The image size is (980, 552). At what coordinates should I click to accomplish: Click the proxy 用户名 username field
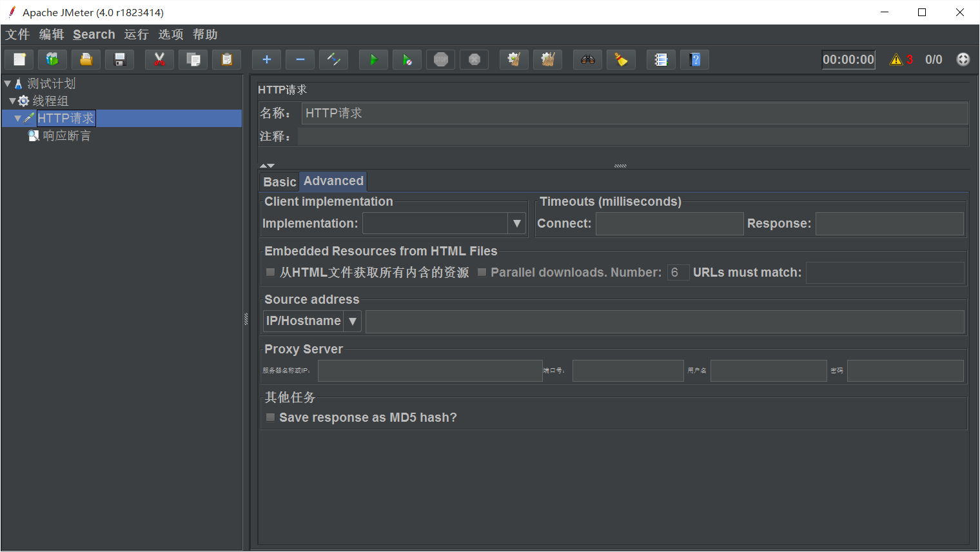[x=769, y=371]
